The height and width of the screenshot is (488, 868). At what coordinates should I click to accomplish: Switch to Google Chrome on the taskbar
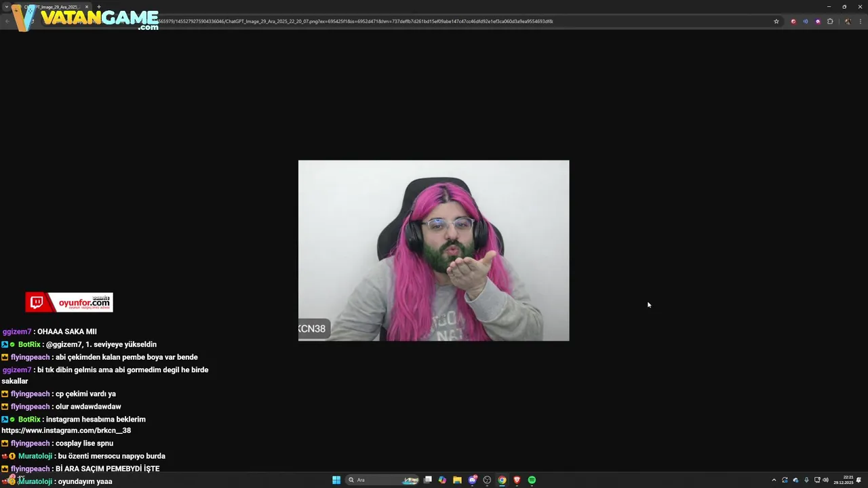[502, 480]
